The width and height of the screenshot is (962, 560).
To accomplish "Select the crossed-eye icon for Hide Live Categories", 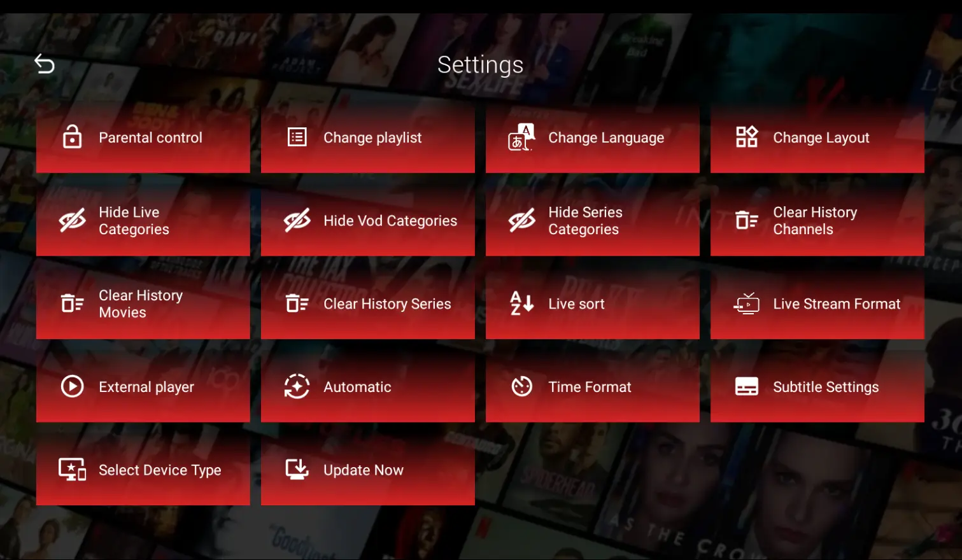I will (x=73, y=220).
